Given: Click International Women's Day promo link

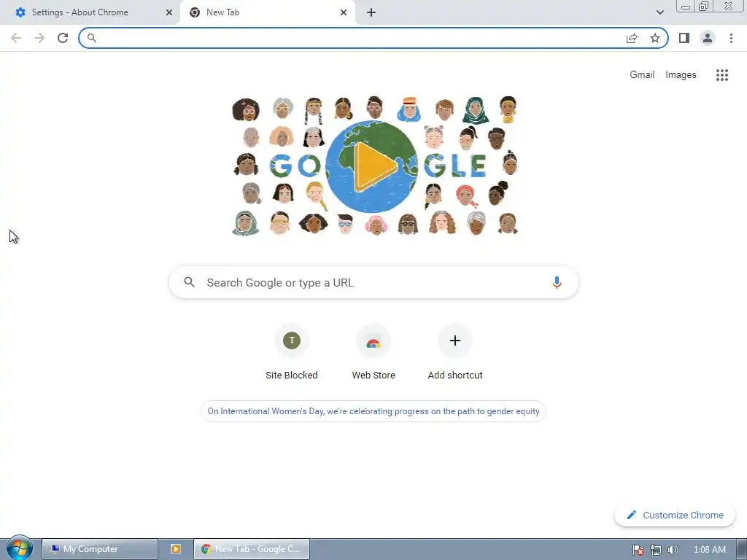Looking at the screenshot, I should 373,411.
